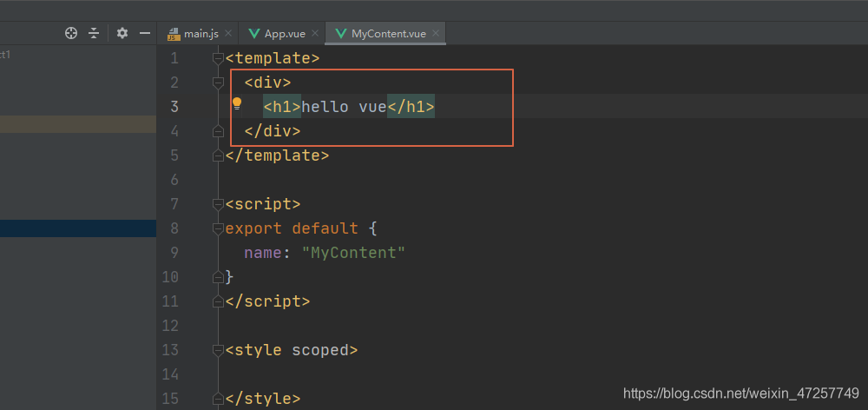Click the "MyContent" string value
Viewport: 868px width, 410px height.
tap(353, 253)
